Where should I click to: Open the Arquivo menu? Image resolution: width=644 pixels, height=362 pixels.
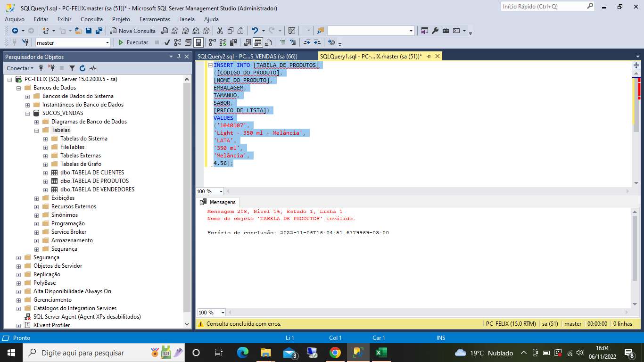point(15,19)
